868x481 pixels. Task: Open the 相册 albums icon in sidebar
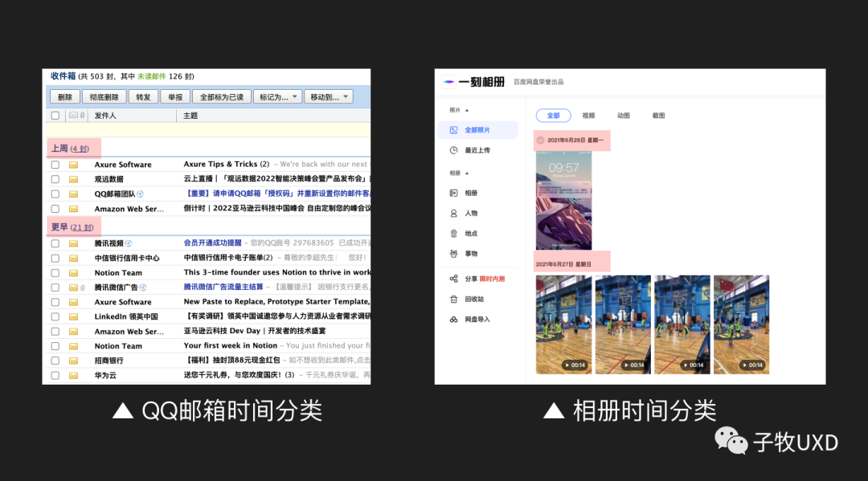click(x=453, y=193)
